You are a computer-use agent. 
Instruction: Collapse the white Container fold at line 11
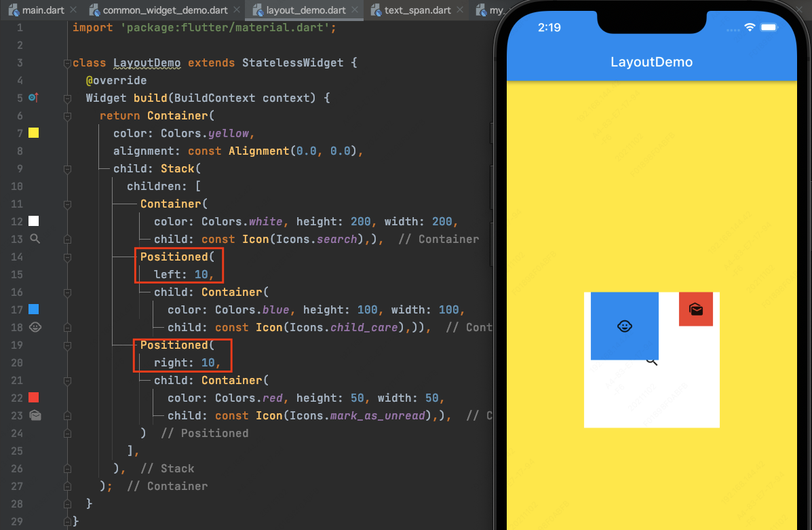click(67, 204)
